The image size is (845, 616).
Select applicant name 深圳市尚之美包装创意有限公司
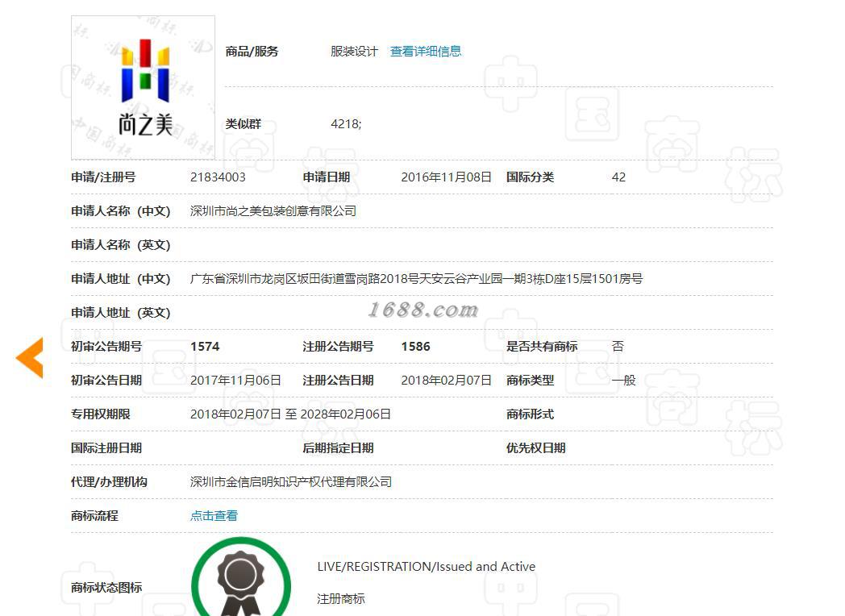pyautogui.click(x=273, y=211)
